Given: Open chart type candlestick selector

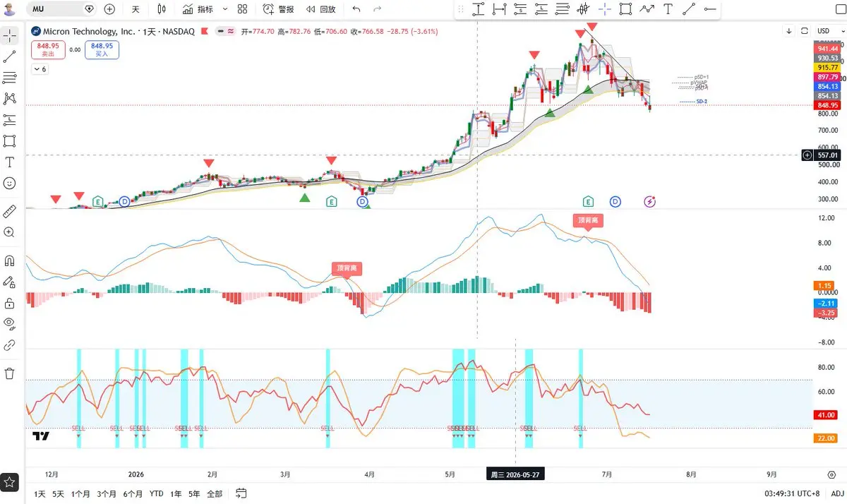Looking at the screenshot, I should [162, 9].
